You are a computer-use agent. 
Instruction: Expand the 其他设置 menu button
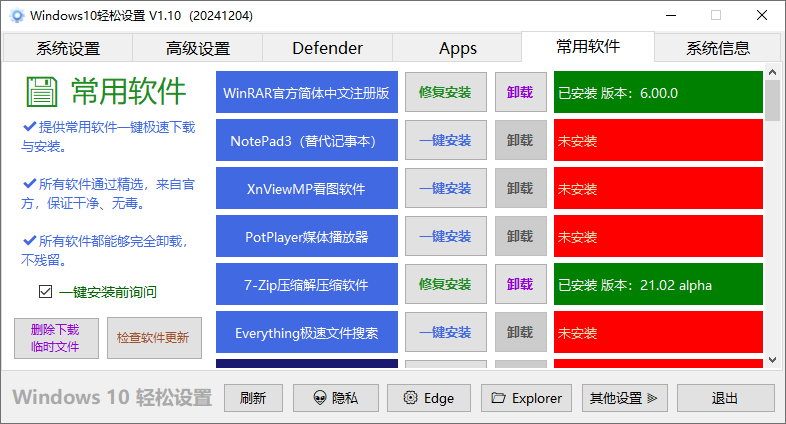coord(625,398)
